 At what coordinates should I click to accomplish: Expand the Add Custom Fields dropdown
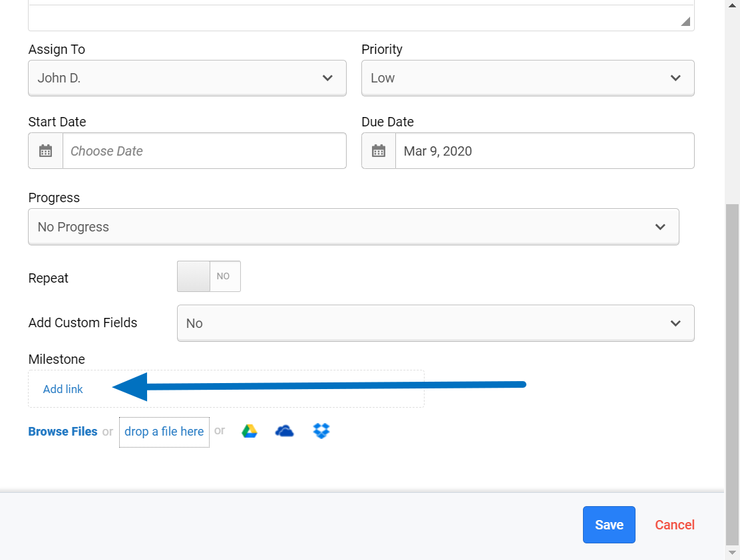(x=435, y=323)
